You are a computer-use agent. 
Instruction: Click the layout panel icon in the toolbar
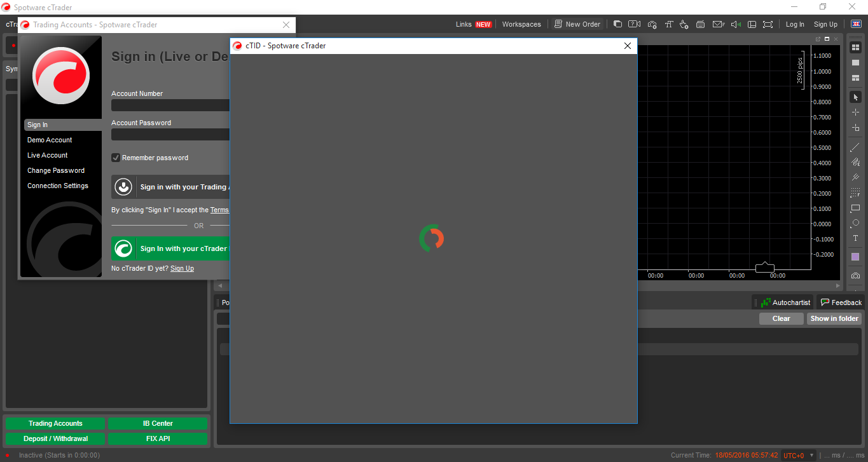[x=752, y=24]
